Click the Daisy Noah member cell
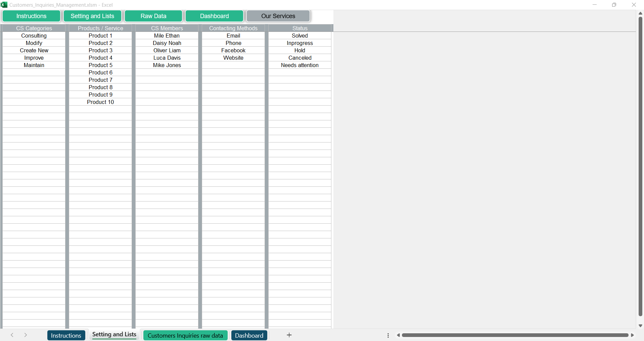Image resolution: width=644 pixels, height=341 pixels. (x=167, y=43)
